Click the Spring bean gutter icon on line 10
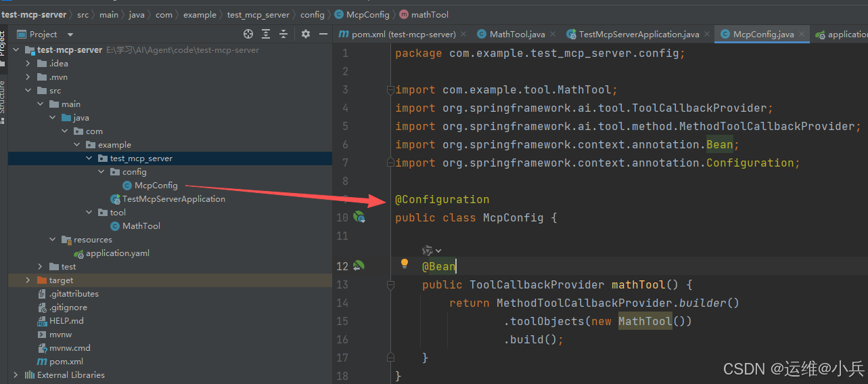 (359, 217)
